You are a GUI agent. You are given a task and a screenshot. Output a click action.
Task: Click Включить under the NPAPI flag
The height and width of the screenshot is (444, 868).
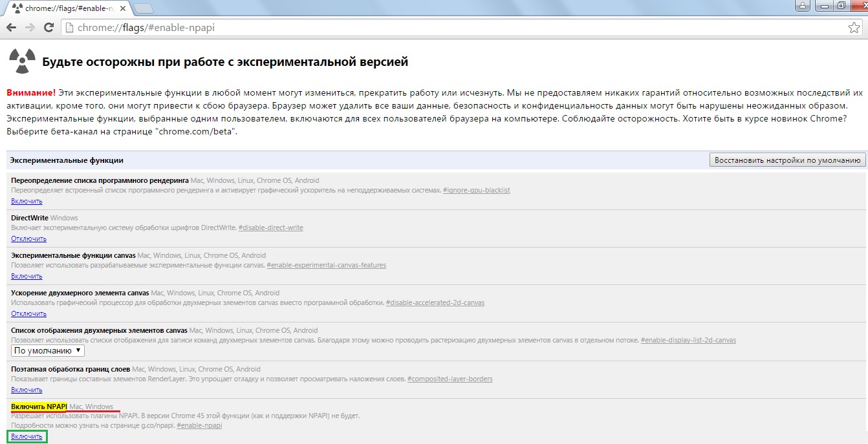(27, 436)
